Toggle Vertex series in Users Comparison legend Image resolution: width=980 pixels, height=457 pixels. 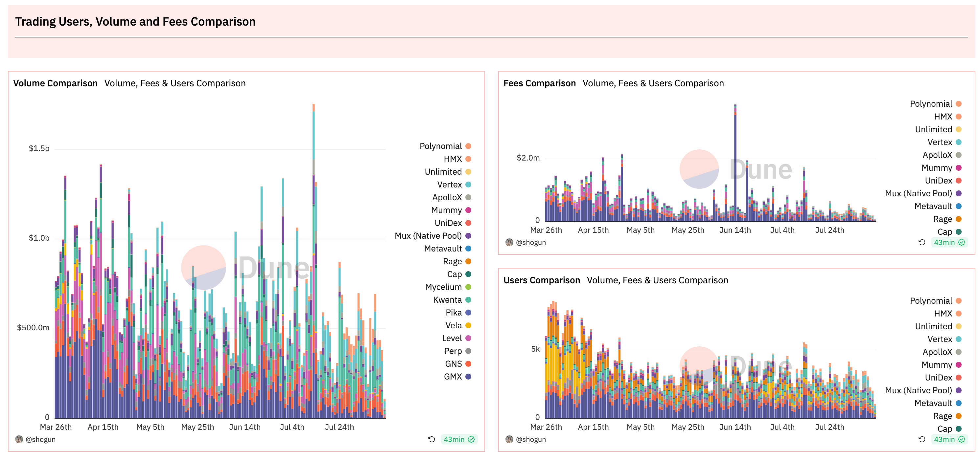945,339
